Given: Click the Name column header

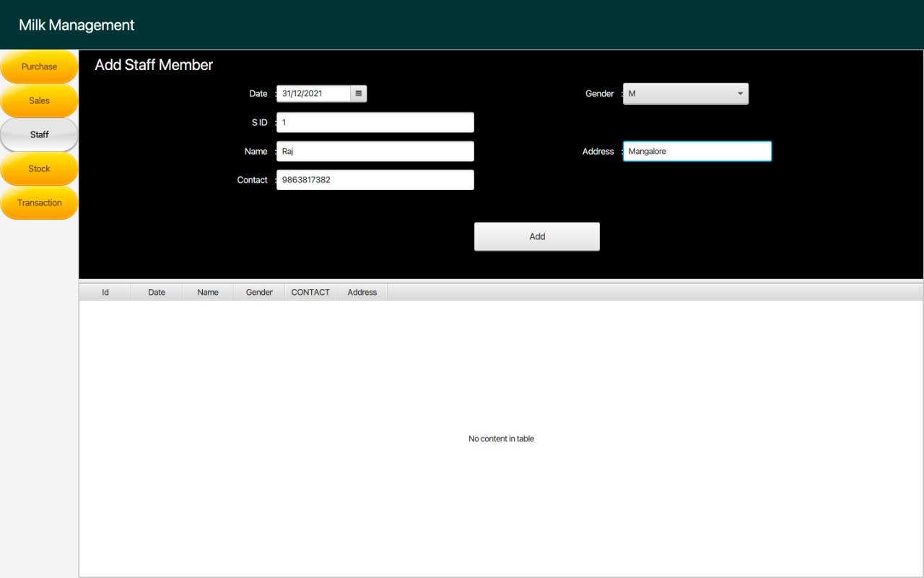Looking at the screenshot, I should [207, 292].
